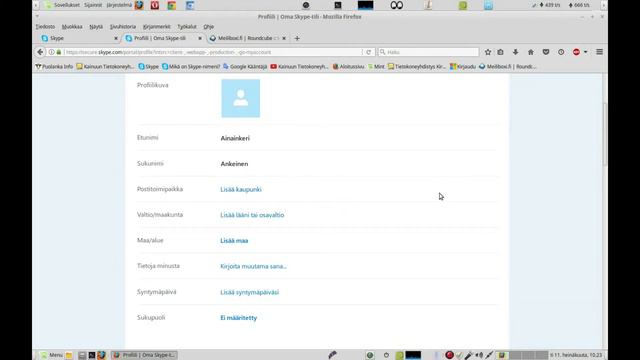Open Järjestelmä menu in top panel
640x360 pixels.
[119, 5]
